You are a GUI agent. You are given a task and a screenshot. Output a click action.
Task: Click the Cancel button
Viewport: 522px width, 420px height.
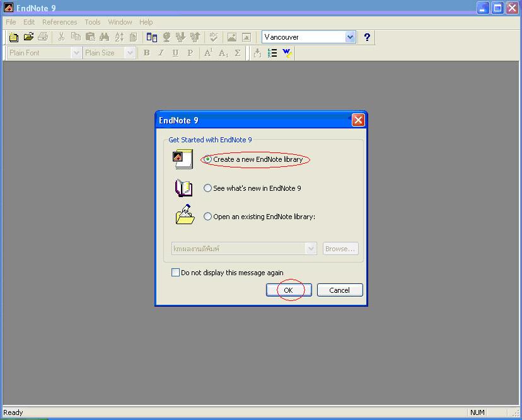click(x=340, y=290)
